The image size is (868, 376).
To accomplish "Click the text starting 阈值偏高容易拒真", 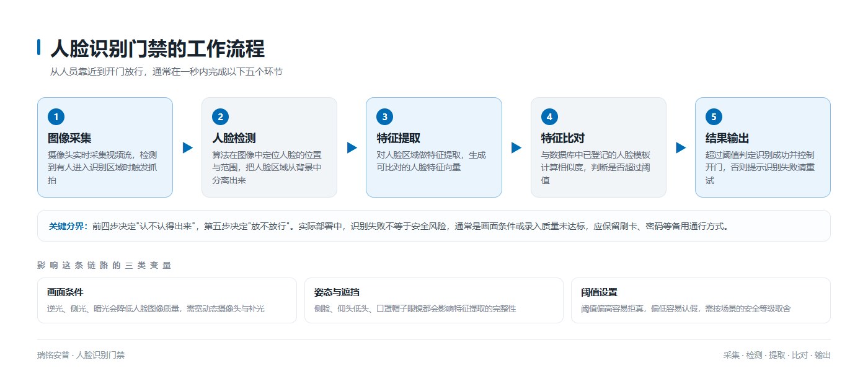I will click(x=686, y=308).
